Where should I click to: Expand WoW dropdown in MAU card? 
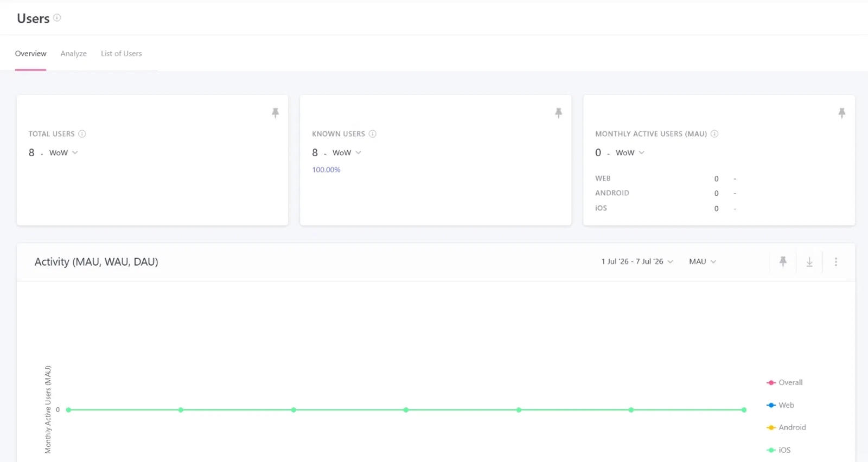[x=630, y=153]
